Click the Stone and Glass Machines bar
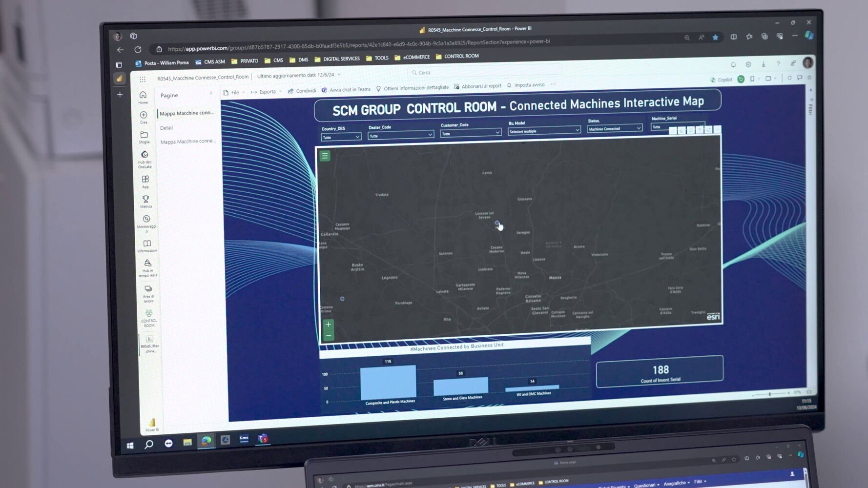The height and width of the screenshot is (488, 868). (461, 386)
